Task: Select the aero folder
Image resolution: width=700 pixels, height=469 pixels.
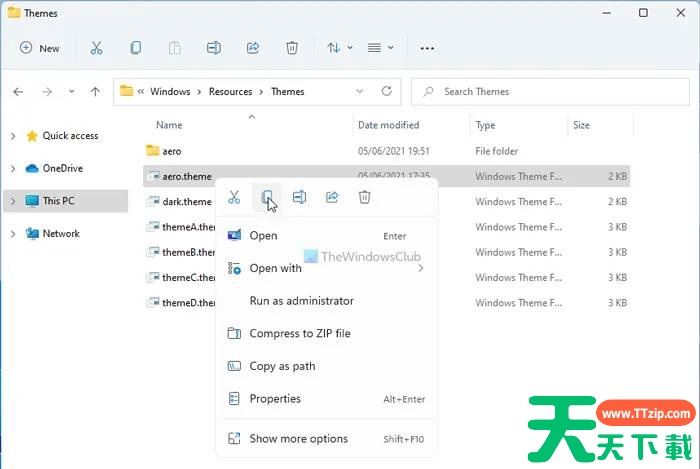Action: click(x=171, y=151)
